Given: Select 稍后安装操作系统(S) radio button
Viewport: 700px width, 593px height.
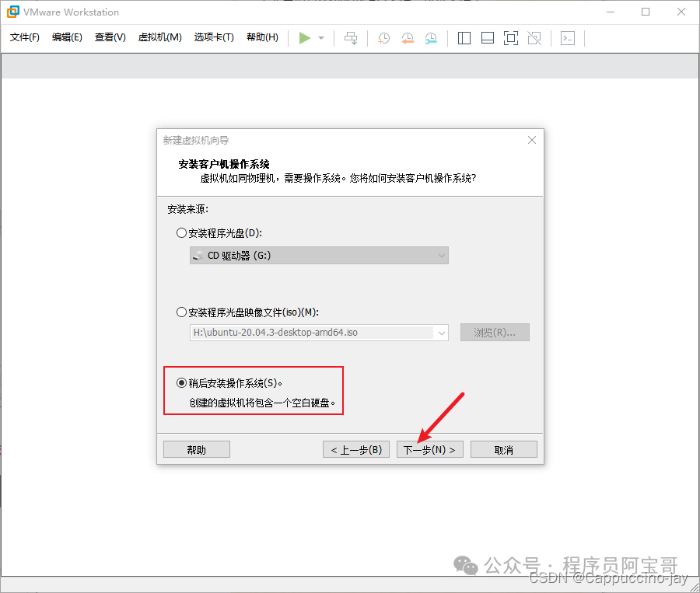Looking at the screenshot, I should tap(181, 383).
